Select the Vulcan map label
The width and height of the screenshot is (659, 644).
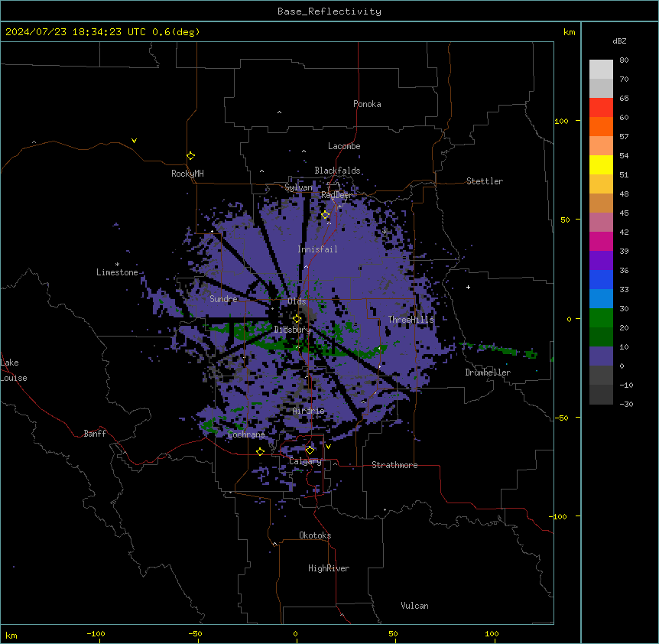point(414,606)
